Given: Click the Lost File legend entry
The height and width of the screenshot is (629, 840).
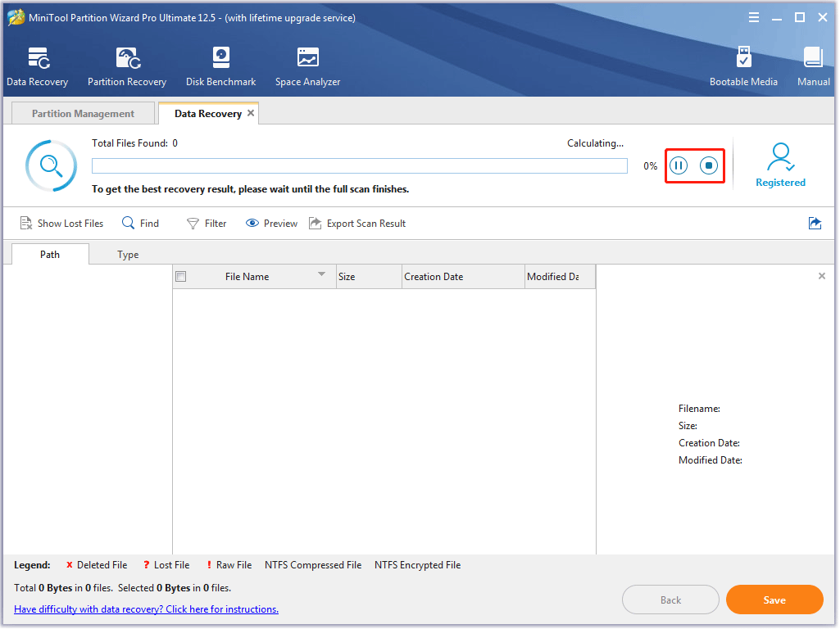Looking at the screenshot, I should (x=166, y=565).
